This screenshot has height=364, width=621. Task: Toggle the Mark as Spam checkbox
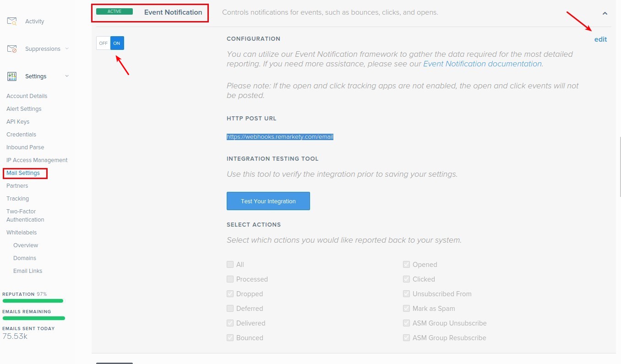406,309
